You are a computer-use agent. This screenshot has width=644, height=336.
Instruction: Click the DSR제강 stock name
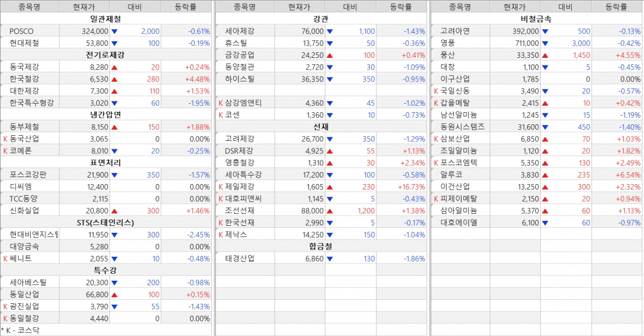[x=239, y=151]
